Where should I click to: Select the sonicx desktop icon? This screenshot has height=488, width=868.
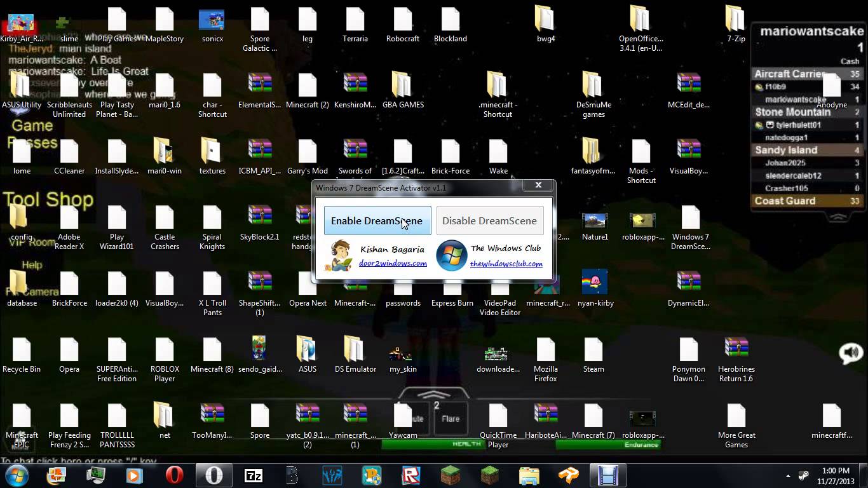click(212, 25)
